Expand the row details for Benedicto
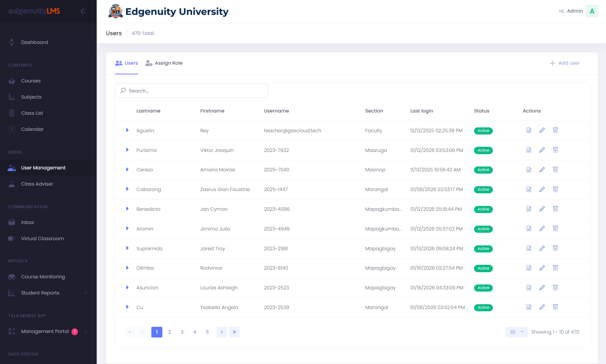Screen dimensions: 606x364 (x=127, y=209)
